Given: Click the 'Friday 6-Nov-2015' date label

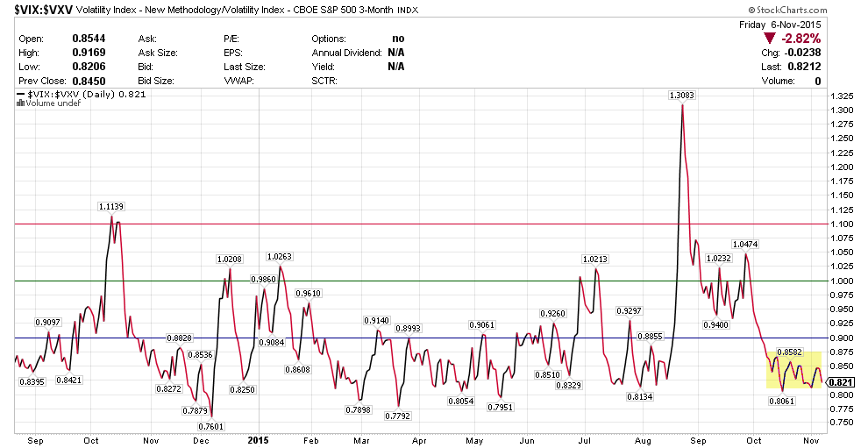Looking at the screenshot, I should click(x=780, y=25).
